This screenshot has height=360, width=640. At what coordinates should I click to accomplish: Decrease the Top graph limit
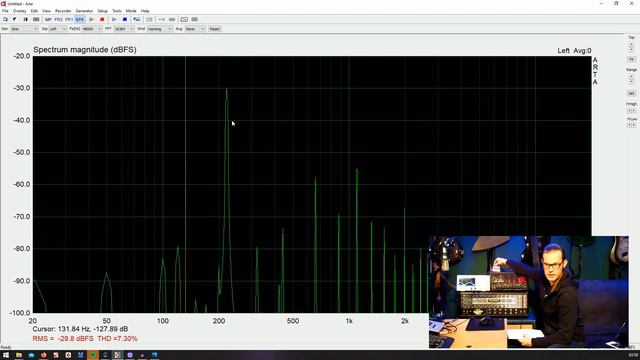[x=631, y=49]
